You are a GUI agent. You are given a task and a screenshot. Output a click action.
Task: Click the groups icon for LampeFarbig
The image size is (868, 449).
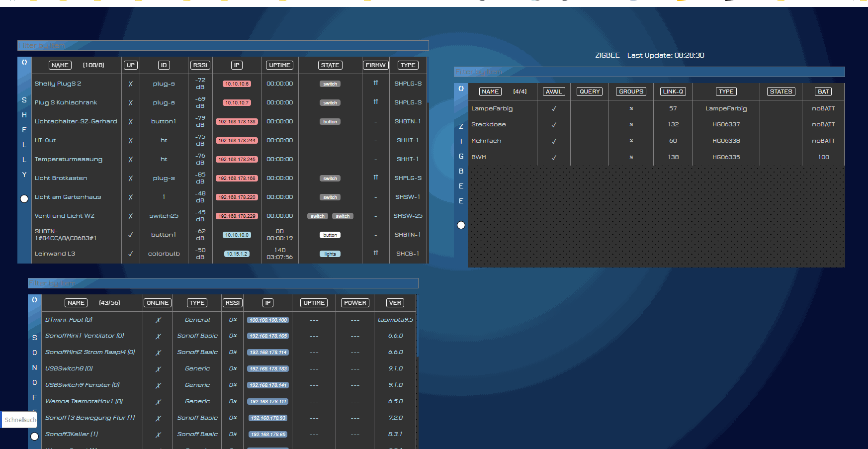[x=631, y=108]
